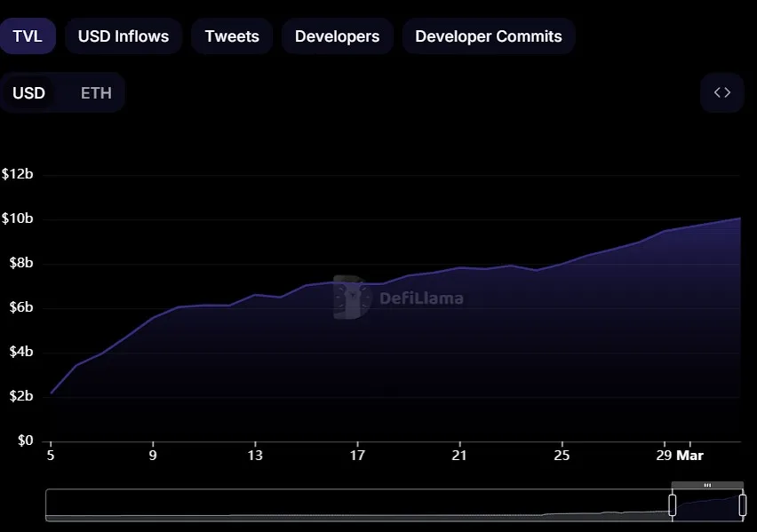Toggle denomination to USD
The width and height of the screenshot is (757, 532).
[29, 92]
